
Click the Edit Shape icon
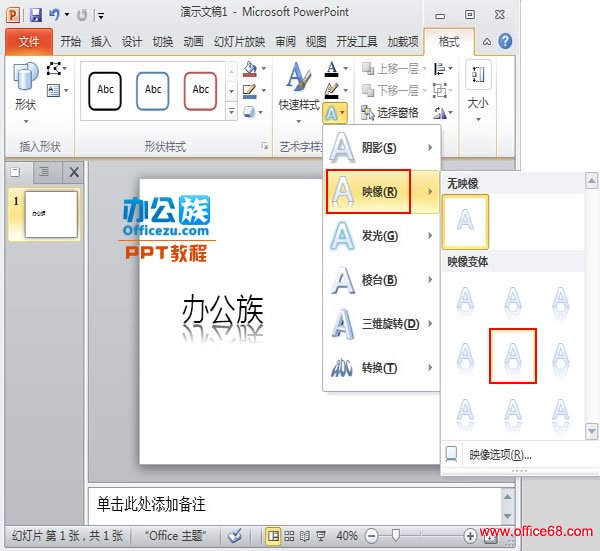coord(56,69)
